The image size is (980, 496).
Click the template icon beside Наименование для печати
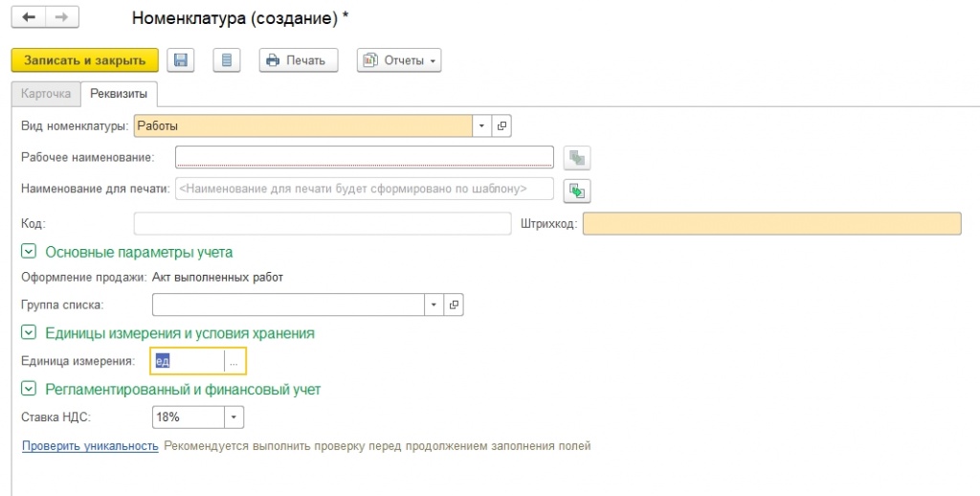pyautogui.click(x=576, y=190)
